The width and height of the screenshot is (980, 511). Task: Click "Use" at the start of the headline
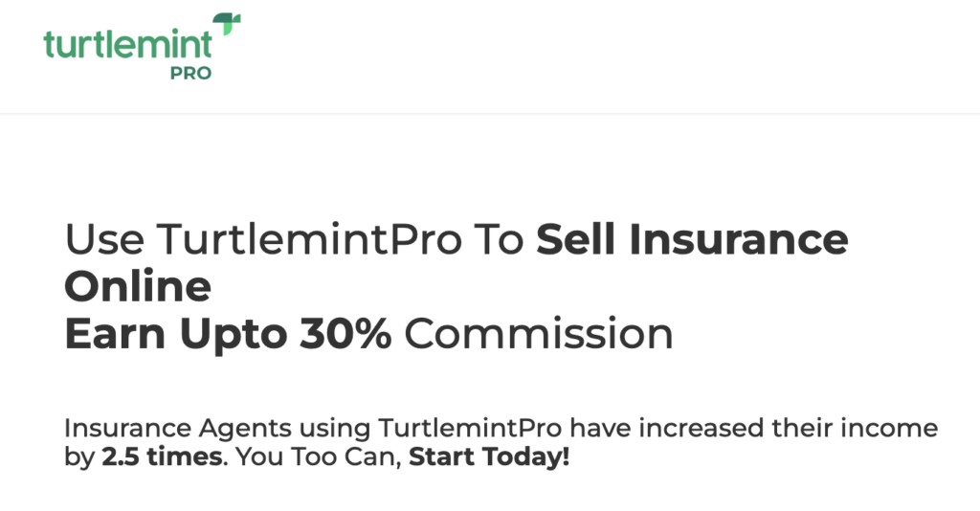104,239
